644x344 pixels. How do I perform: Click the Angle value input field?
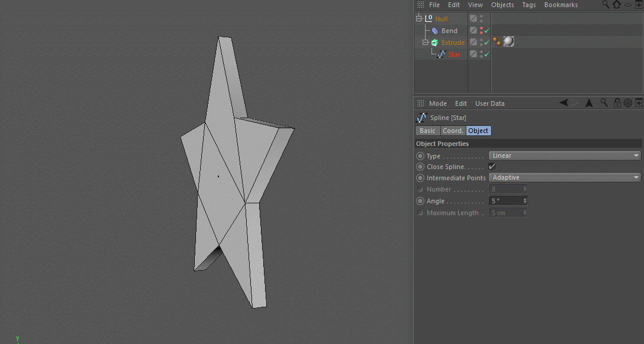[506, 201]
